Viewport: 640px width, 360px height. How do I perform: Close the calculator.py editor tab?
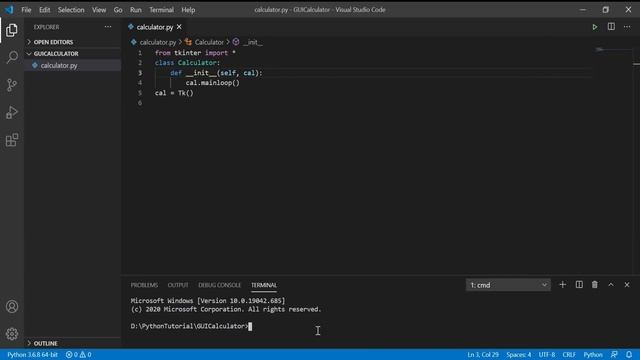coord(179,27)
